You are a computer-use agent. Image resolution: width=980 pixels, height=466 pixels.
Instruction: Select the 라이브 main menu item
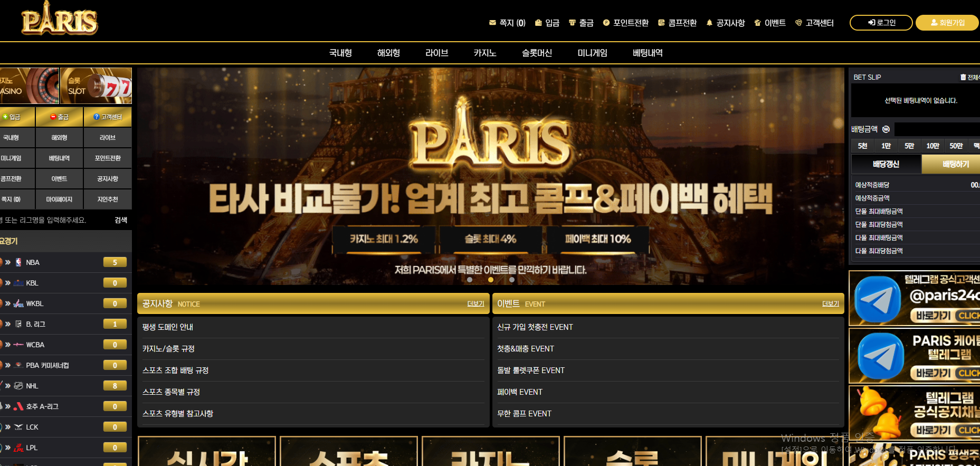click(x=437, y=53)
